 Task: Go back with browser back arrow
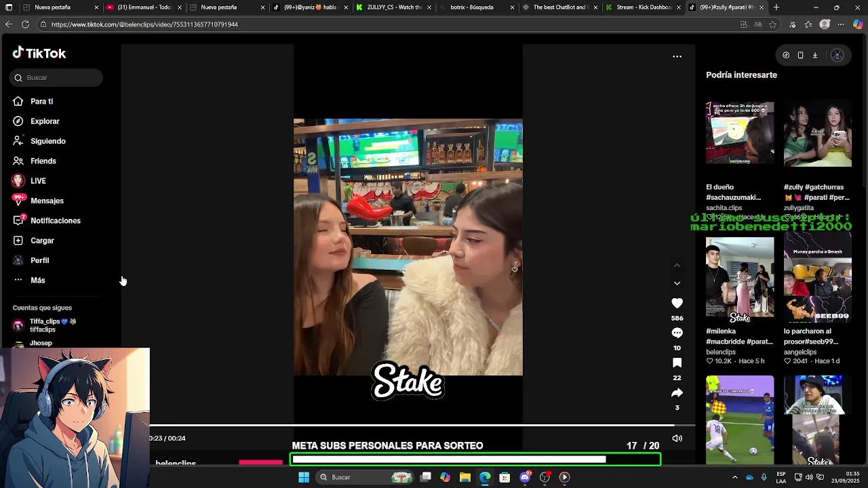point(9,24)
